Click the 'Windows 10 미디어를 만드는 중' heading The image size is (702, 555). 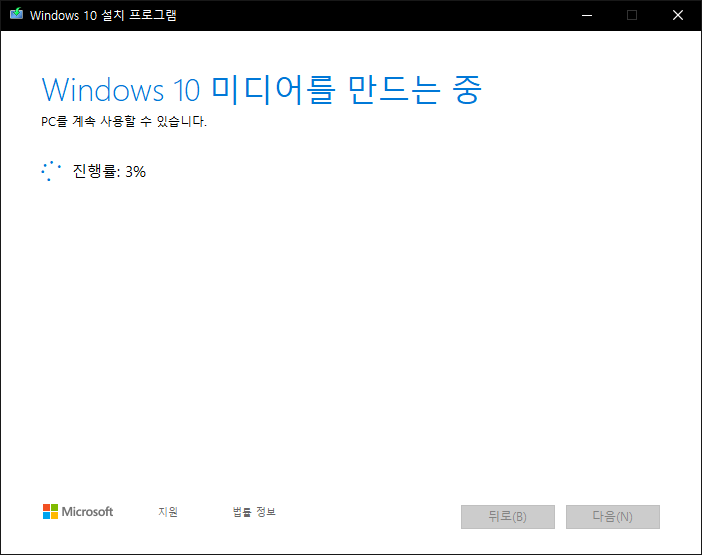262,90
